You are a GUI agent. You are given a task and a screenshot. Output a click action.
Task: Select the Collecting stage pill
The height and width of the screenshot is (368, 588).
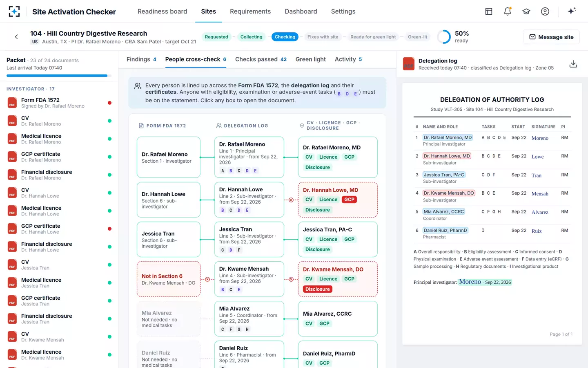pos(251,37)
